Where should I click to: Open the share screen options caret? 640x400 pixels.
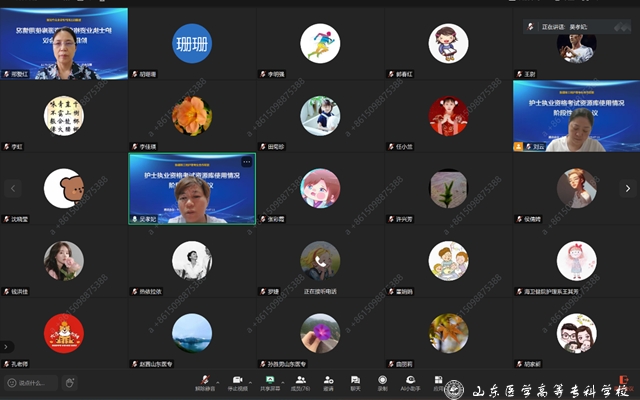click(x=282, y=382)
